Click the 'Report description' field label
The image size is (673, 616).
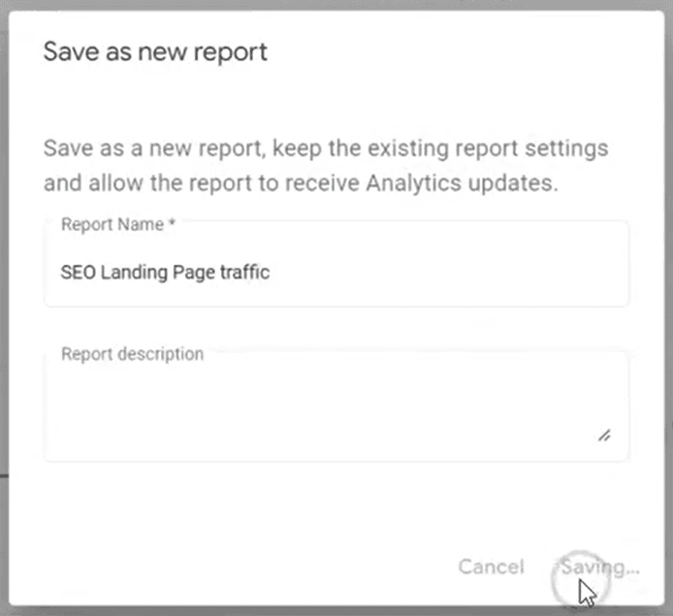132,354
